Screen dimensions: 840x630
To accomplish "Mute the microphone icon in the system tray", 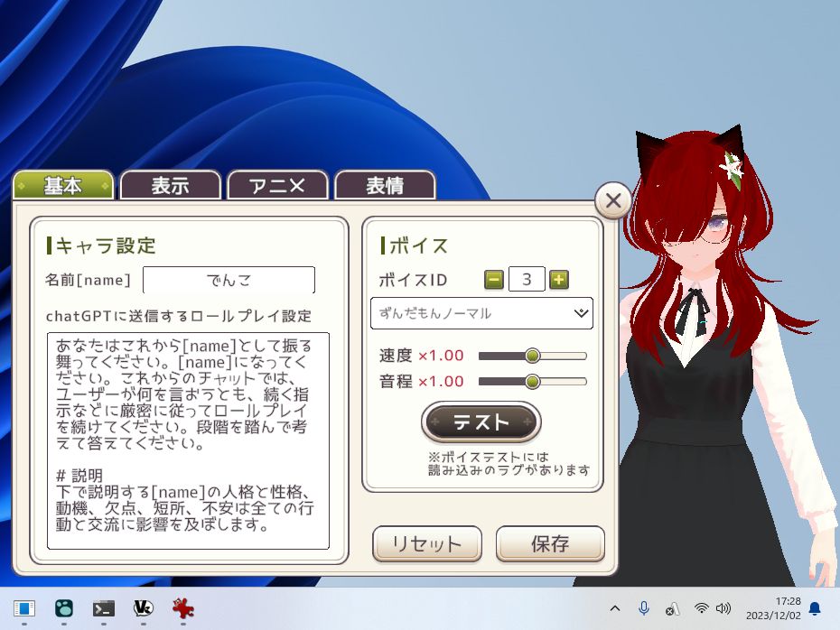I will (645, 609).
